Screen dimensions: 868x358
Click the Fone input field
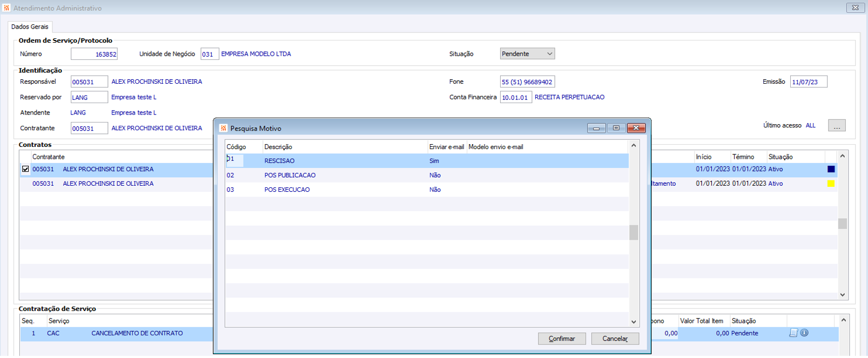coord(527,82)
